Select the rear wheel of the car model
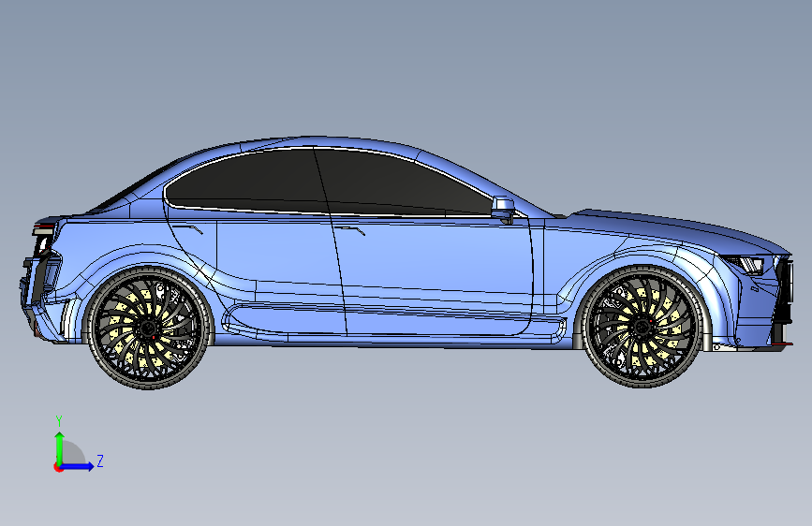The height and width of the screenshot is (526, 812). pyautogui.click(x=148, y=328)
